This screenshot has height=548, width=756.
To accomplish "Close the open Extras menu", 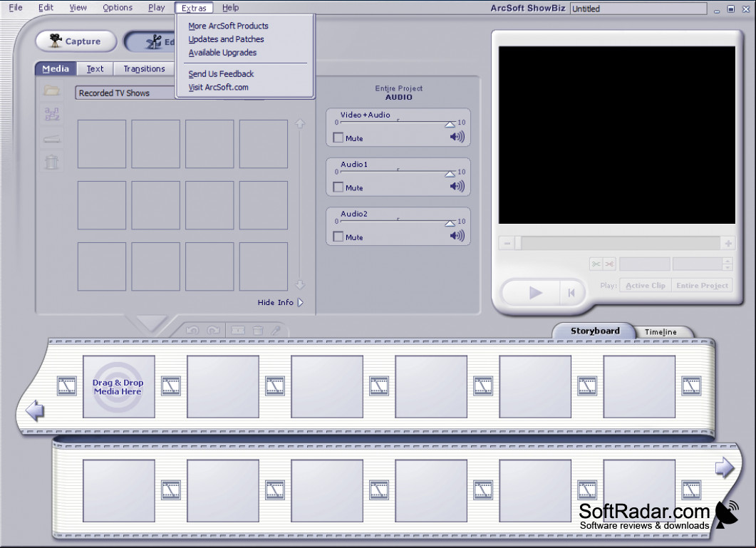I will tap(194, 8).
